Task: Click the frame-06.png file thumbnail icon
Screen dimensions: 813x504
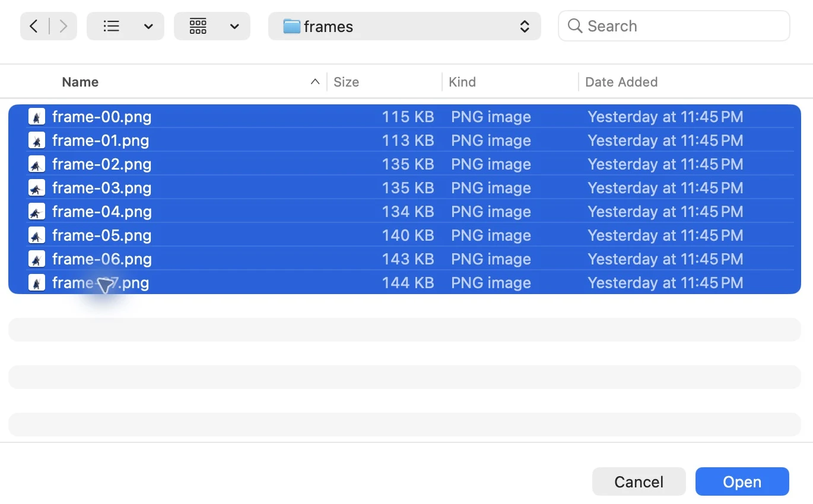Action: click(37, 259)
